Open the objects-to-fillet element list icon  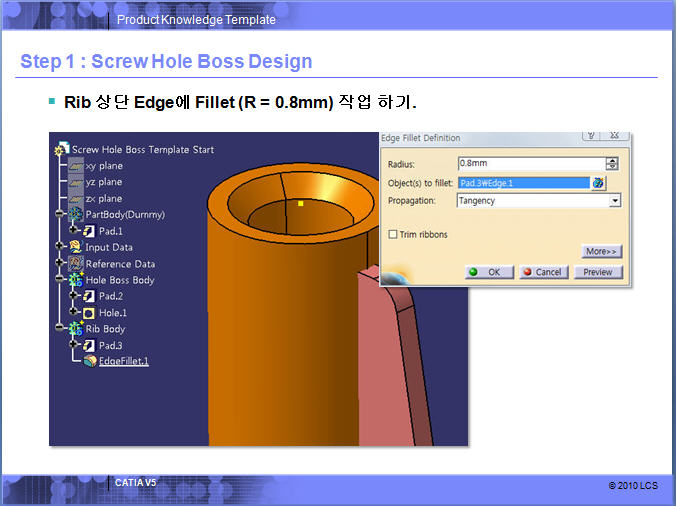[598, 183]
